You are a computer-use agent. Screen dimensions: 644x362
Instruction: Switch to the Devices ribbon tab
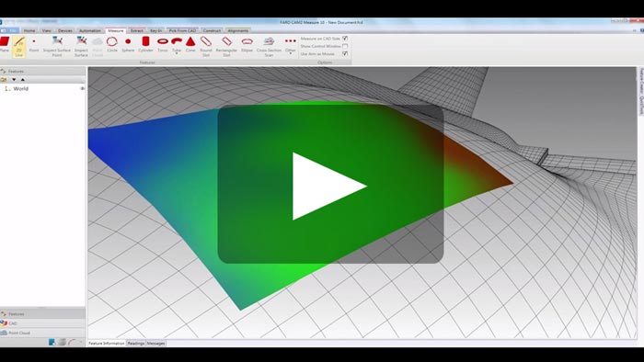coord(65,30)
